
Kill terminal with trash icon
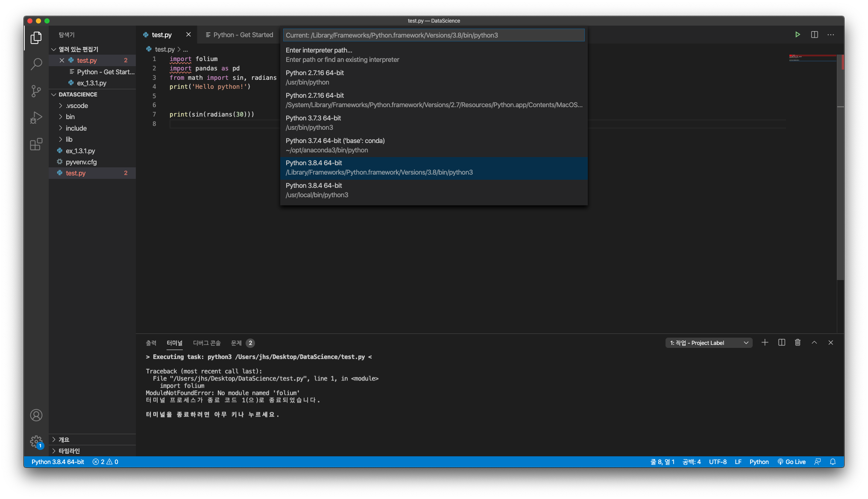tap(798, 342)
